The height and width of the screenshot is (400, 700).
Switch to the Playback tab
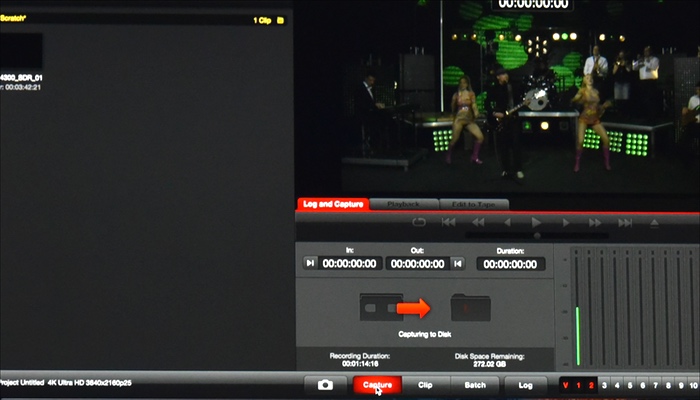point(403,204)
